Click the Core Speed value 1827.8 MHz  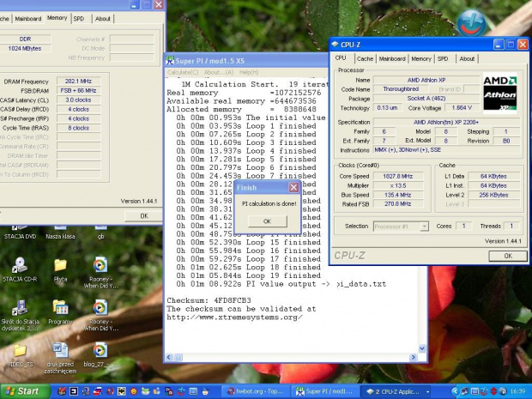[x=398, y=177]
